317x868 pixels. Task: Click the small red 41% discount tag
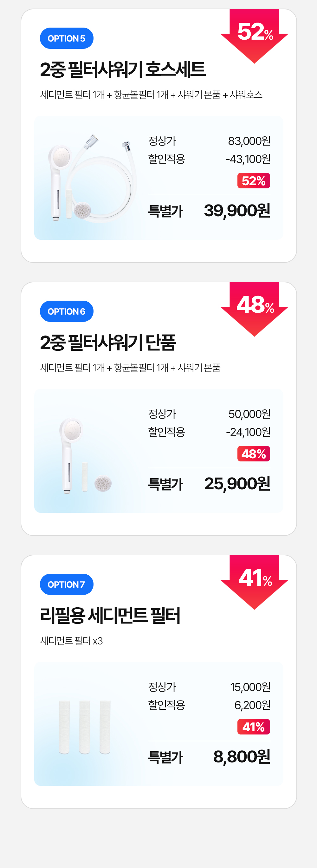254,727
